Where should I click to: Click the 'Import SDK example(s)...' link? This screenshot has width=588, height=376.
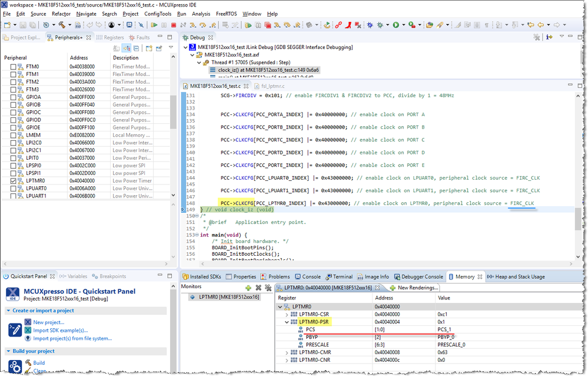60,330
